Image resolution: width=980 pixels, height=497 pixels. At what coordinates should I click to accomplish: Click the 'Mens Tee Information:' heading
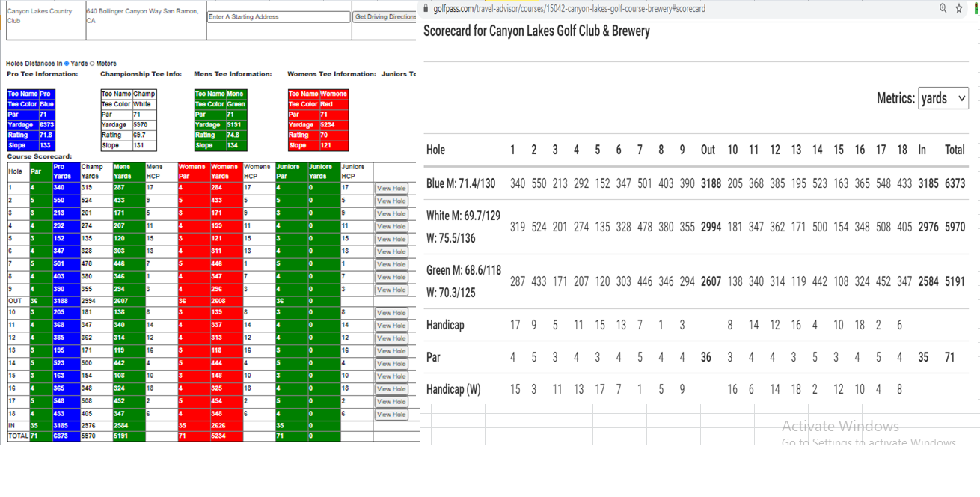pyautogui.click(x=233, y=74)
